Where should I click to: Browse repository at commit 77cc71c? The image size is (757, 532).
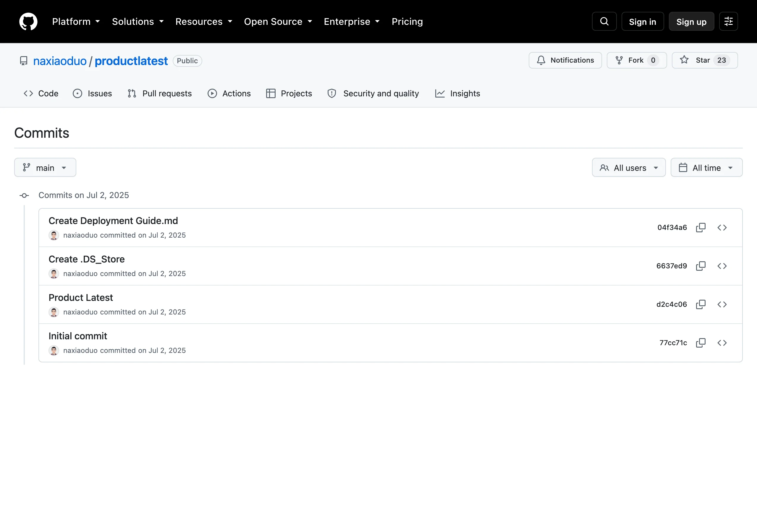(x=722, y=343)
